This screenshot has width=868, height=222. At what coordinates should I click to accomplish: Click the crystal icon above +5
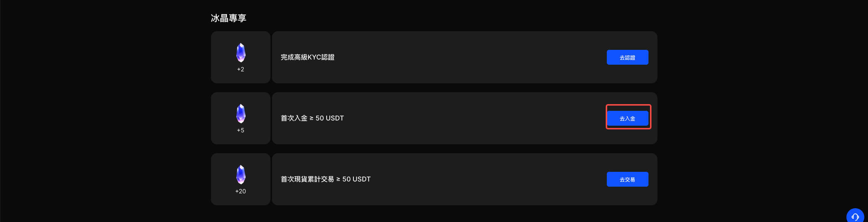[x=241, y=113]
